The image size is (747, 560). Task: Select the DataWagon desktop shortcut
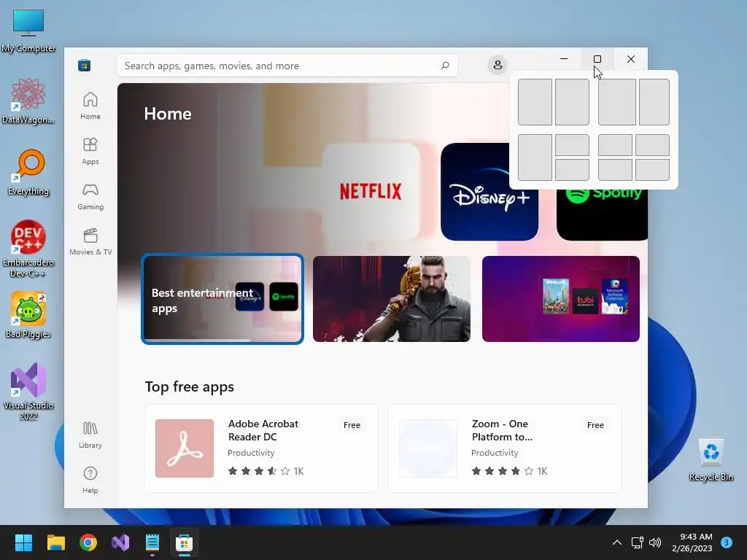coord(28,101)
